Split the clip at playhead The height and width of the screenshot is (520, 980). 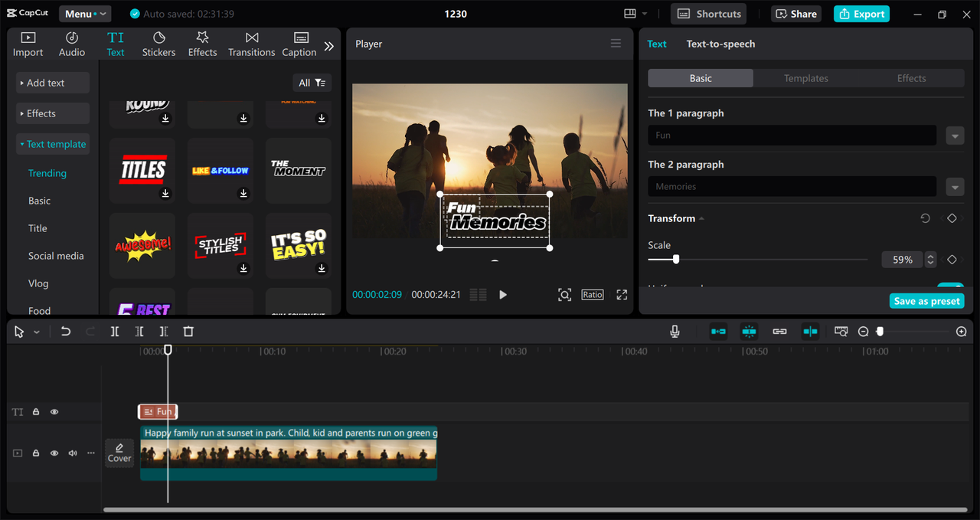[x=115, y=332]
